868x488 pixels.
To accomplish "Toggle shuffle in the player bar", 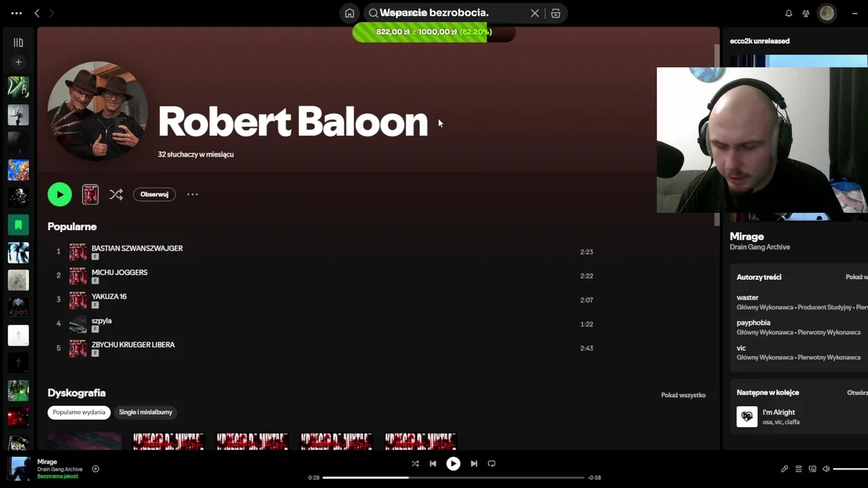I will click(x=415, y=464).
